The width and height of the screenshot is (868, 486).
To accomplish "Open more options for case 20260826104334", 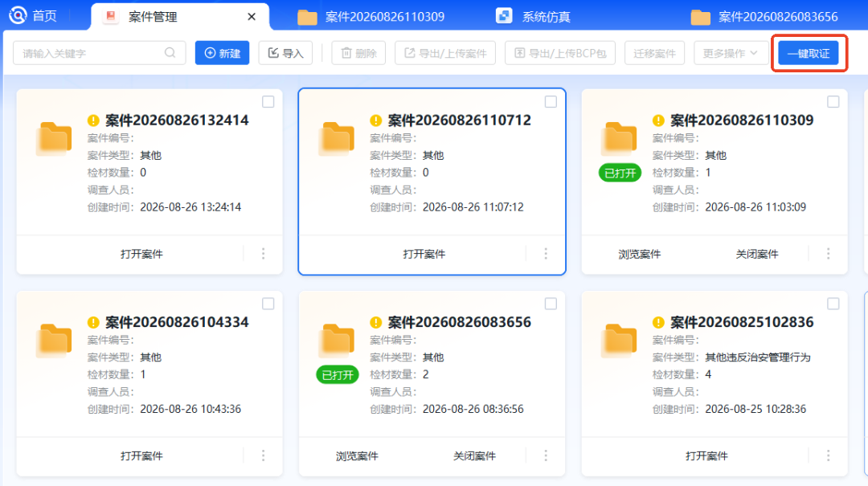I will pyautogui.click(x=263, y=455).
